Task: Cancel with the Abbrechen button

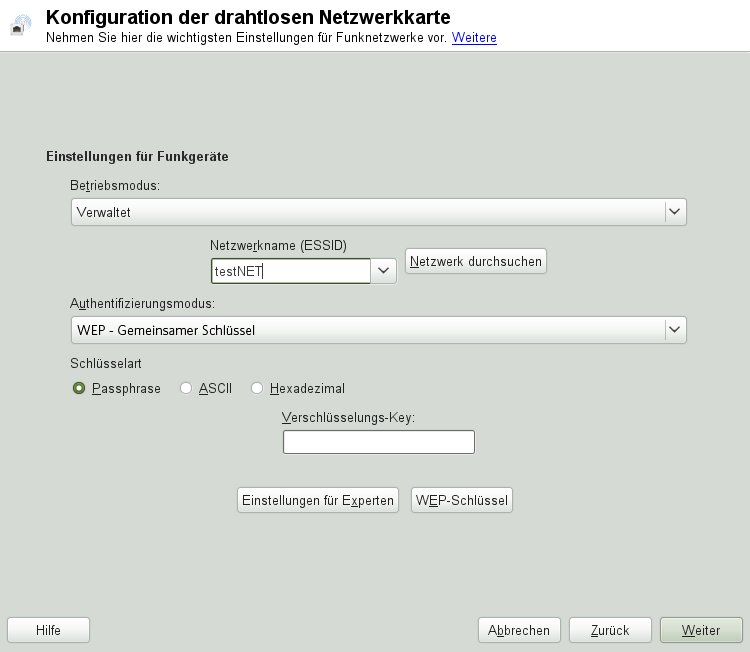Action: tap(519, 630)
